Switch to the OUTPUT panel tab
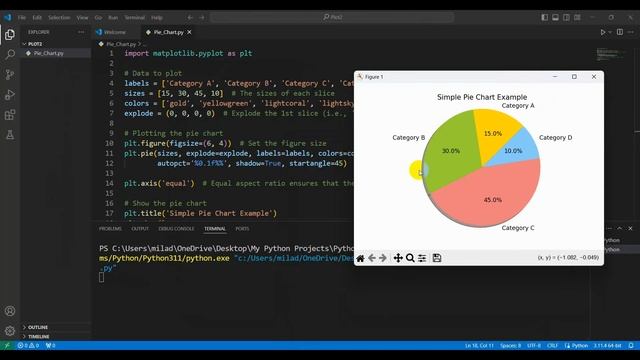This screenshot has height=360, width=640. pyautogui.click(x=140, y=229)
